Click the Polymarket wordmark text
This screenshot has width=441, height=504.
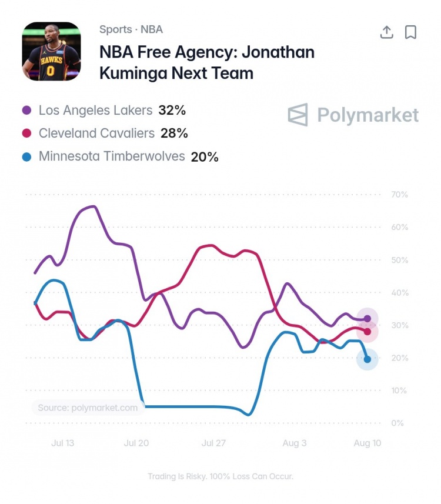(368, 115)
